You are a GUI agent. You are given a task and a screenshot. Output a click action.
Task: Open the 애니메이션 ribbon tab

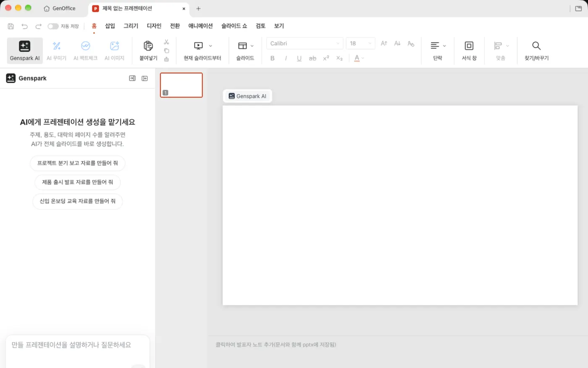point(200,26)
